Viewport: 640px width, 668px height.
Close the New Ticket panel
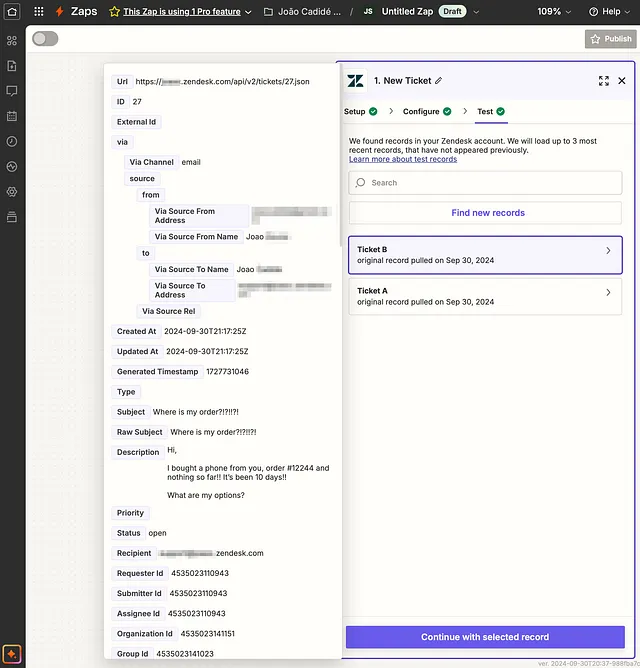[x=622, y=81]
